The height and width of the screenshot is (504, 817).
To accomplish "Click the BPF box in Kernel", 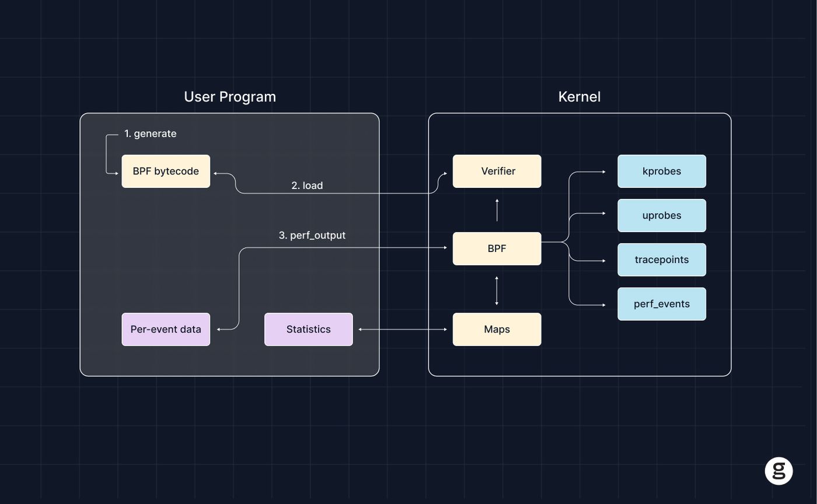I will point(497,249).
